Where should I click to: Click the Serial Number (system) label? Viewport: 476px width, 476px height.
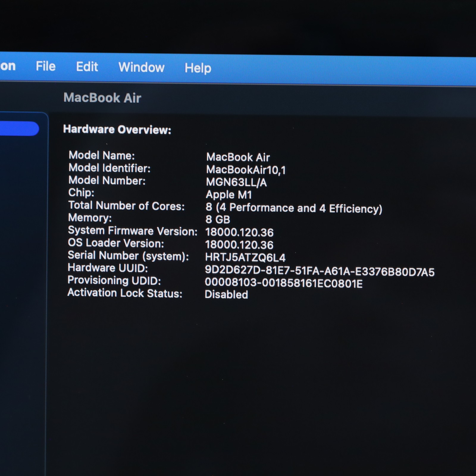point(128,256)
